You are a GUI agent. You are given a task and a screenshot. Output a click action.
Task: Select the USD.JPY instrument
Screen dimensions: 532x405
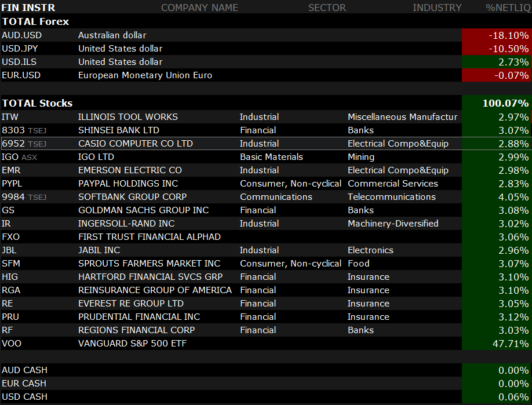pos(20,49)
